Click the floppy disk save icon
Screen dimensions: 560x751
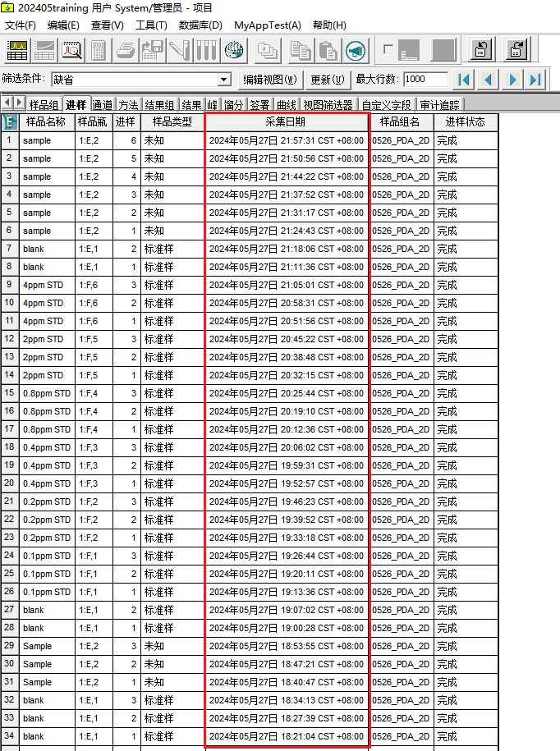[153, 50]
